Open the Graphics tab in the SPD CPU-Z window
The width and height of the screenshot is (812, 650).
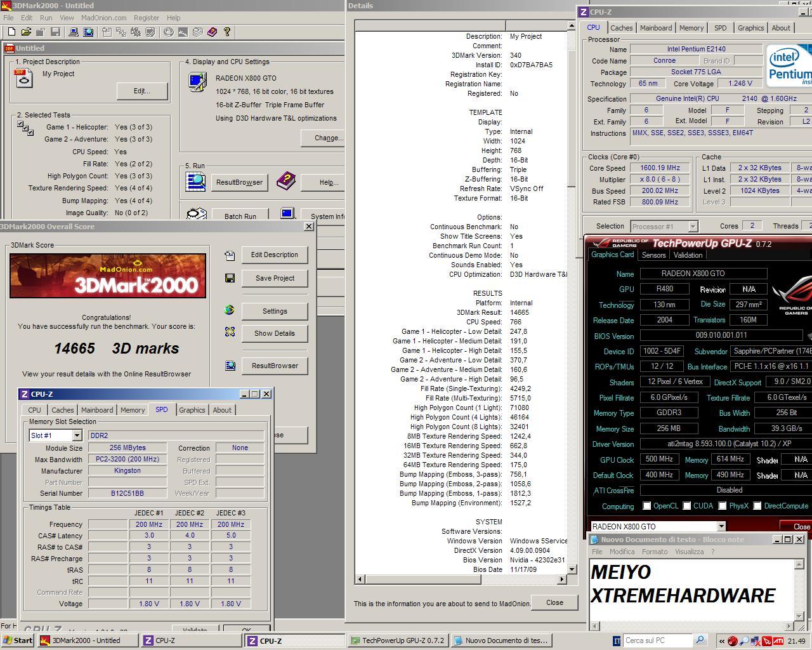pos(192,410)
